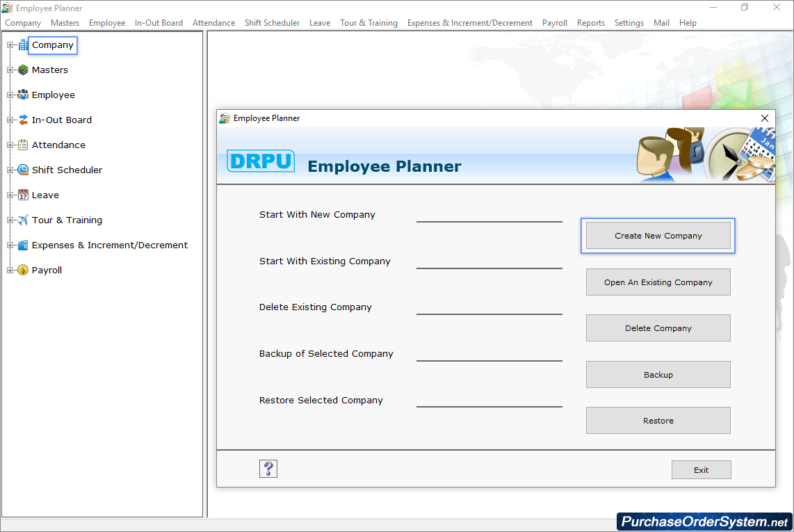Click the Masters stacked-layers icon

coord(24,70)
